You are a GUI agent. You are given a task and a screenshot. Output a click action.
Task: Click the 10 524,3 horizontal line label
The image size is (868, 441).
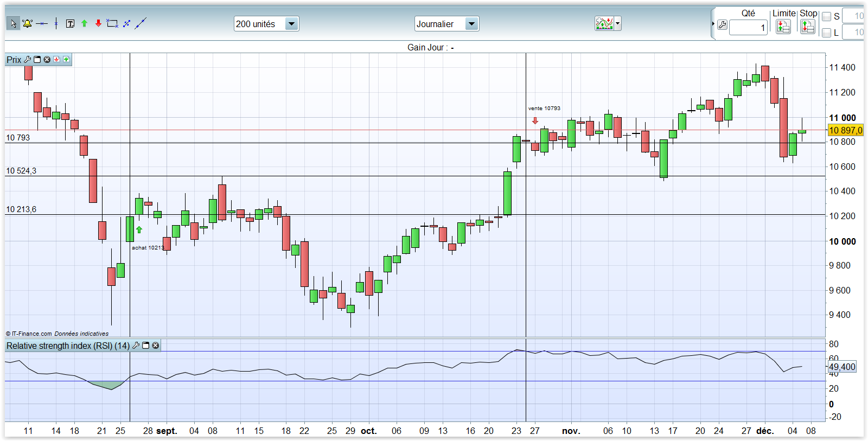coord(21,171)
